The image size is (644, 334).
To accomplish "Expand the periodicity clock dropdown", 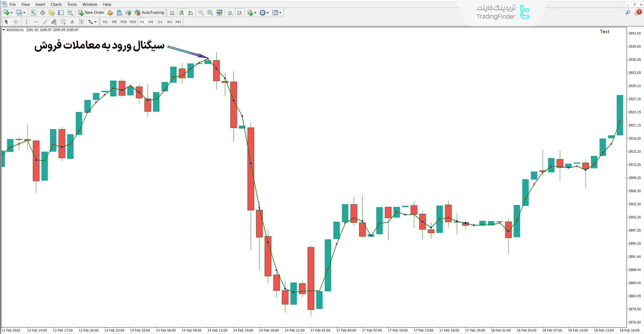I will (x=268, y=13).
